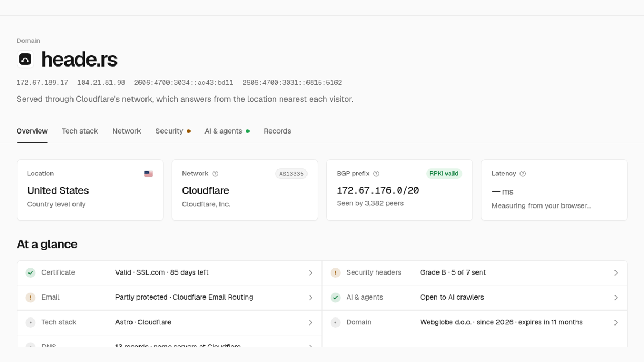This screenshot has height=362, width=644.
Task: Click IPv6 address 2606:4700:3031::6815:5162
Action: pos(292,83)
